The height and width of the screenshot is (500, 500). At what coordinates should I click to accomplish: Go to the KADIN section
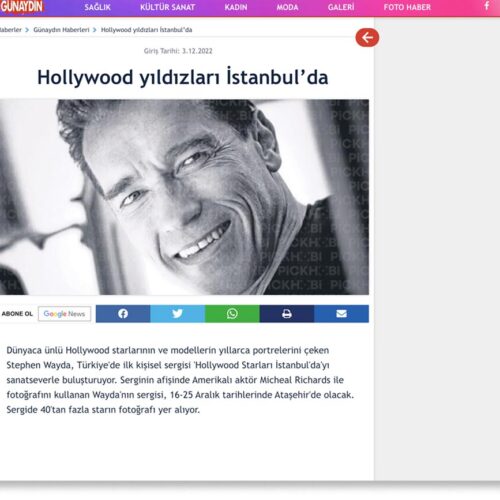[236, 7]
